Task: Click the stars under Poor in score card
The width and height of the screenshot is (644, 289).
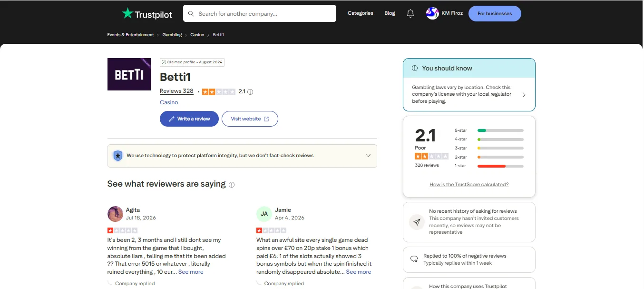Action: 431,156
